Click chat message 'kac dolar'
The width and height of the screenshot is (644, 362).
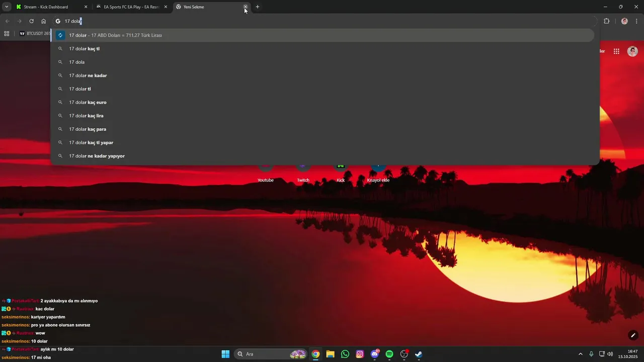tap(45, 309)
